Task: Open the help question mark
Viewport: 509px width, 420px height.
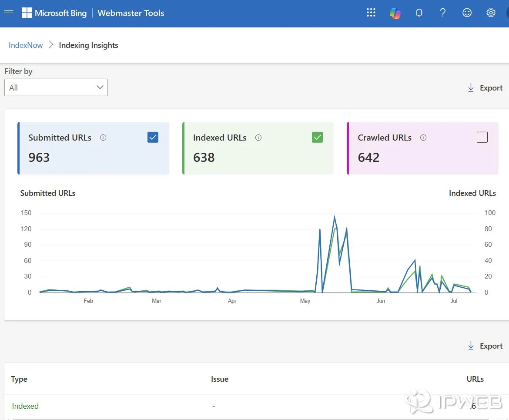Action: click(443, 13)
